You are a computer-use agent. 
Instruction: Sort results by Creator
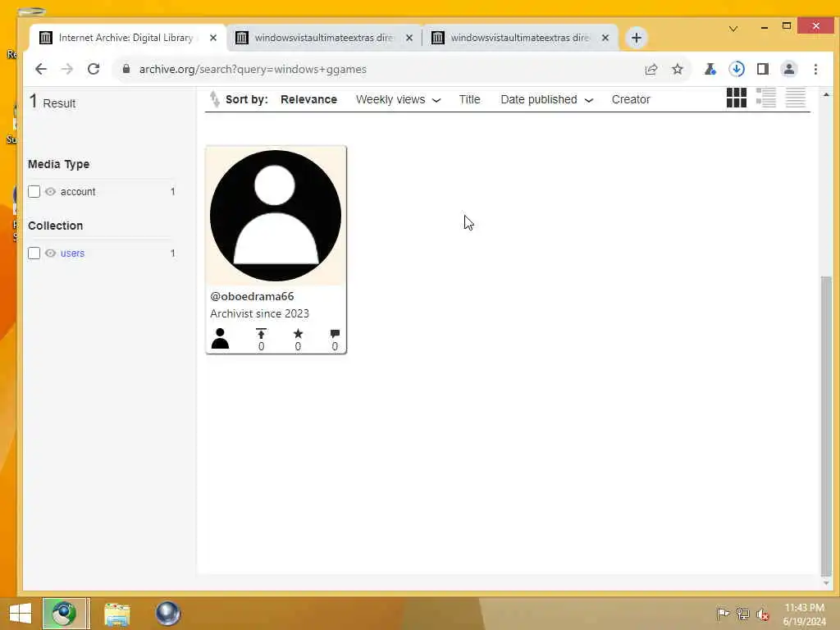pos(631,99)
